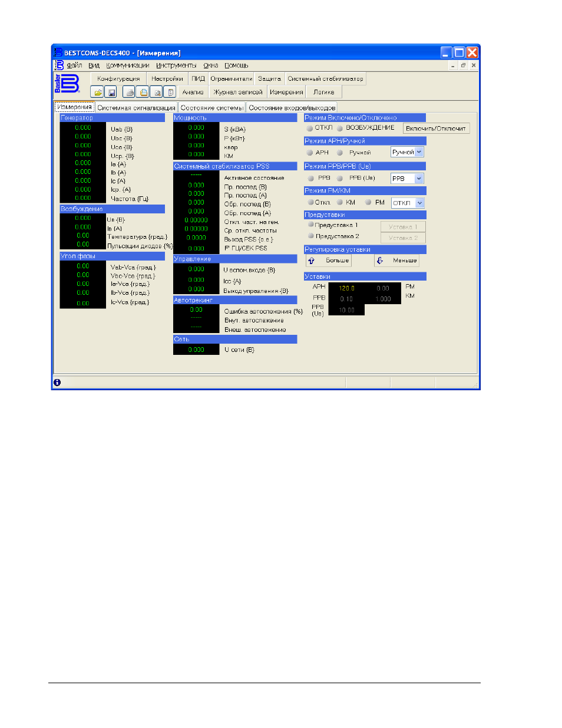The image size is (562, 728).
Task: Click the U сети value field
Action: click(x=196, y=350)
